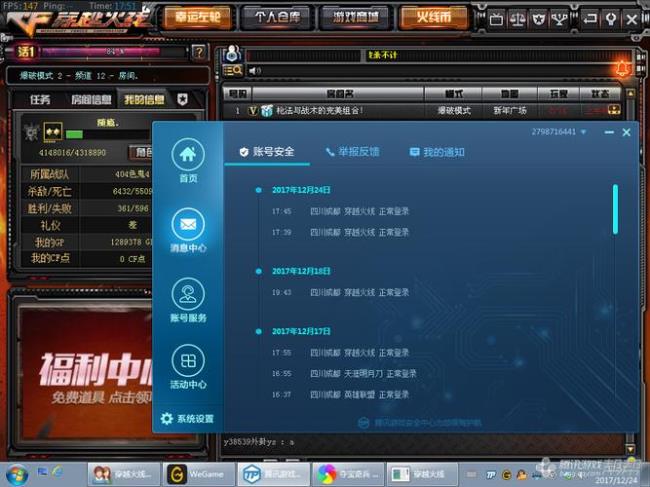This screenshot has width=650, height=487.
Task: Click the lock icon at room row end
Action: click(614, 110)
